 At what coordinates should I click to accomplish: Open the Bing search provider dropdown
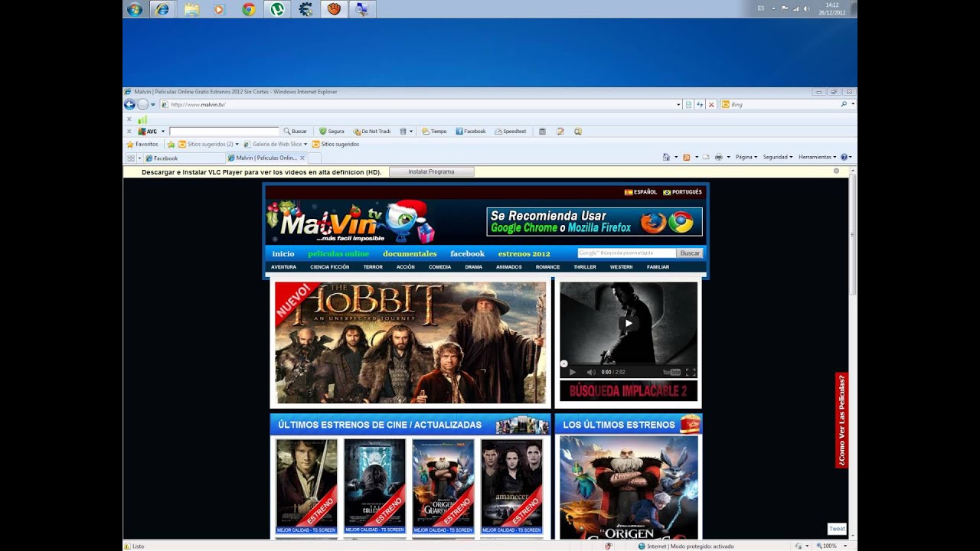click(853, 104)
